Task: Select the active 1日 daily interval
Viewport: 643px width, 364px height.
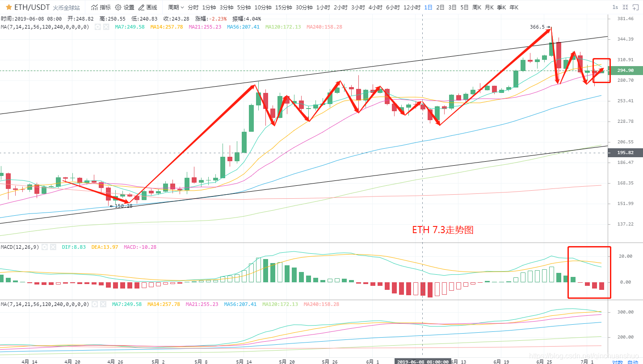Action: pyautogui.click(x=429, y=7)
